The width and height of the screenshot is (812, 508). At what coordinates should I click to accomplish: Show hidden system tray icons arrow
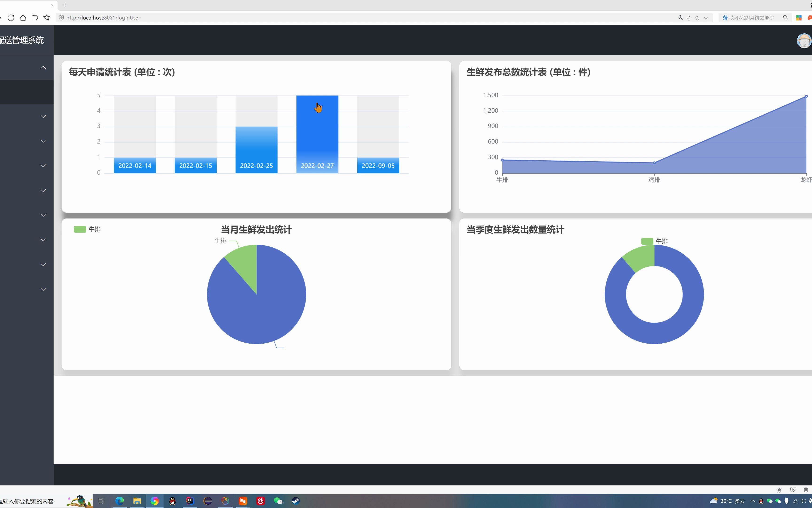tap(753, 501)
